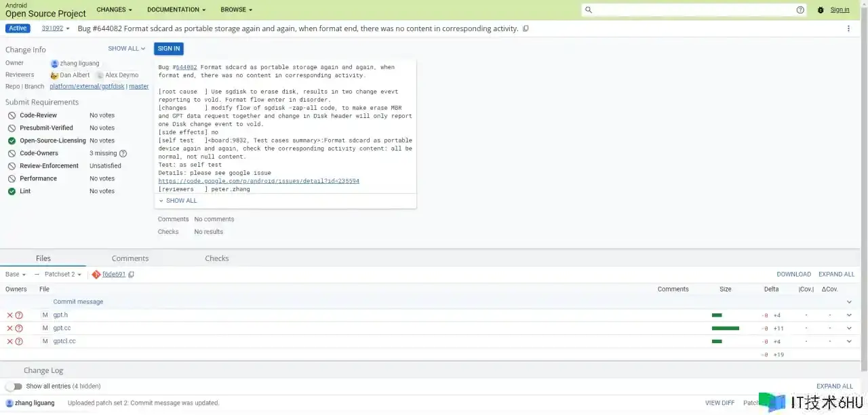
Task: Switch to the Checks tab
Action: click(217, 258)
